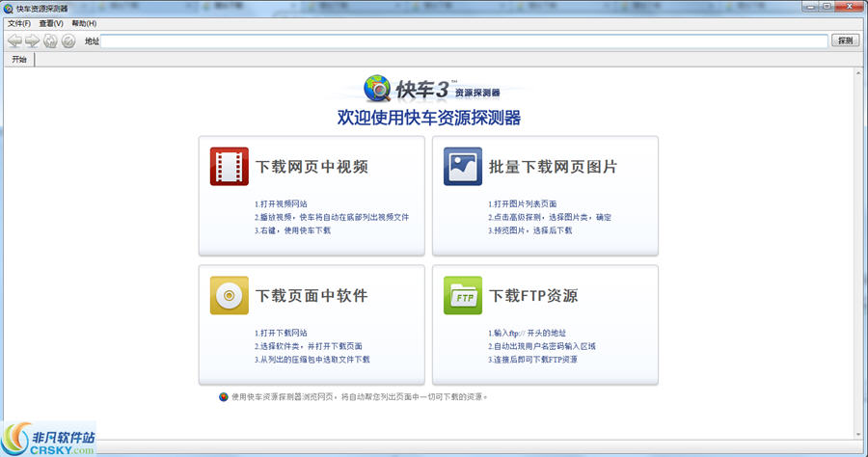Viewport: 868px width, 457px height.
Task: Click the Back navigation arrow
Action: pyautogui.click(x=14, y=40)
